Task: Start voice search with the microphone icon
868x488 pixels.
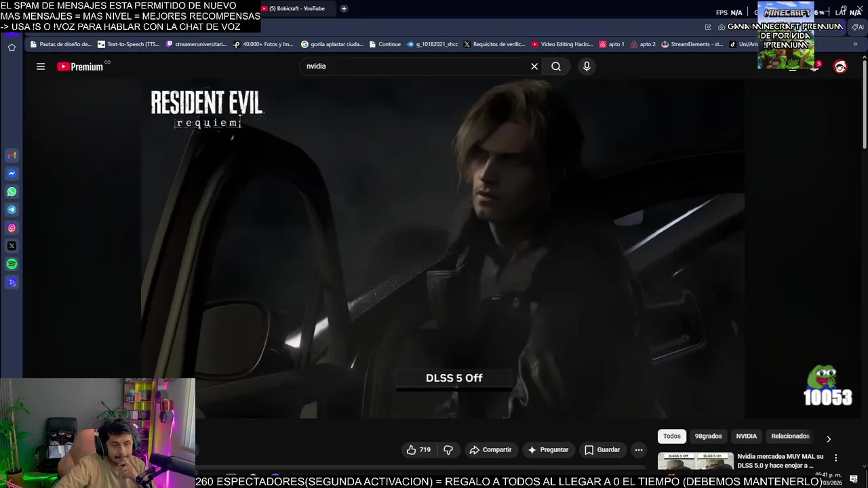Action: pos(587,66)
